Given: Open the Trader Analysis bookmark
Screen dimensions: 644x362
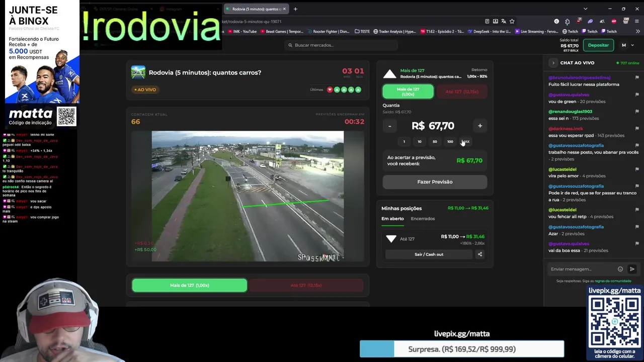Looking at the screenshot, I should (x=394, y=31).
